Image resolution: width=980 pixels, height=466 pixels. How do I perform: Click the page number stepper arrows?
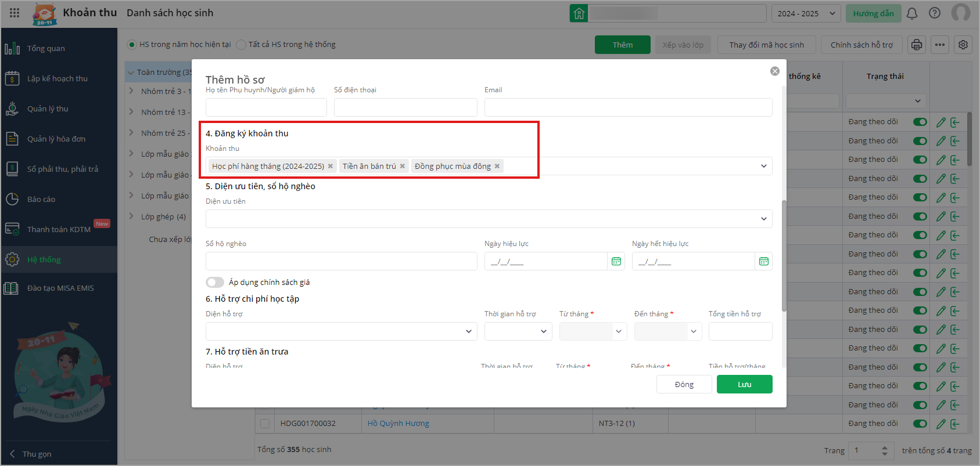coord(884,450)
